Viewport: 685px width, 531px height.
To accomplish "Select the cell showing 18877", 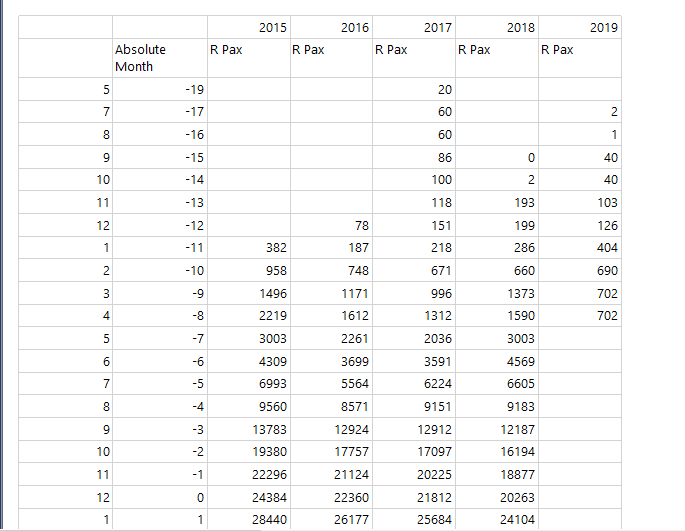I will click(x=497, y=475).
